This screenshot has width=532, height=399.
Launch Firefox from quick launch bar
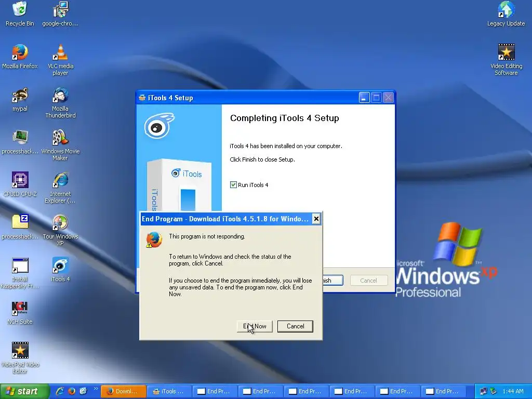click(x=72, y=391)
